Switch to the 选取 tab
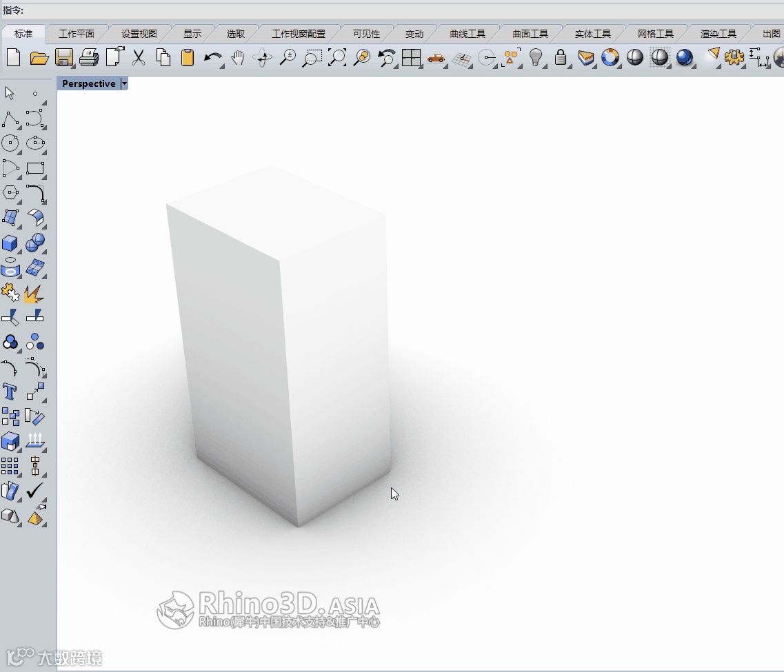 pyautogui.click(x=236, y=34)
